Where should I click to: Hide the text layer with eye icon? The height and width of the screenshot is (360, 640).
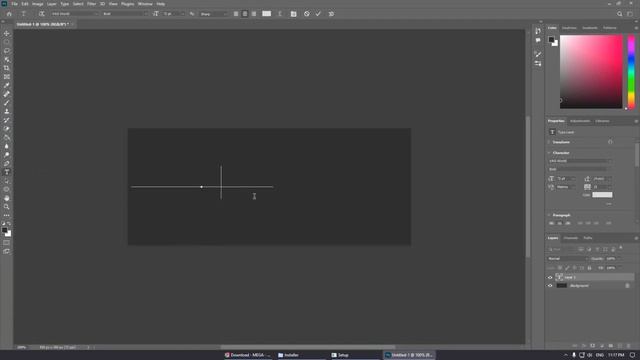[550, 277]
